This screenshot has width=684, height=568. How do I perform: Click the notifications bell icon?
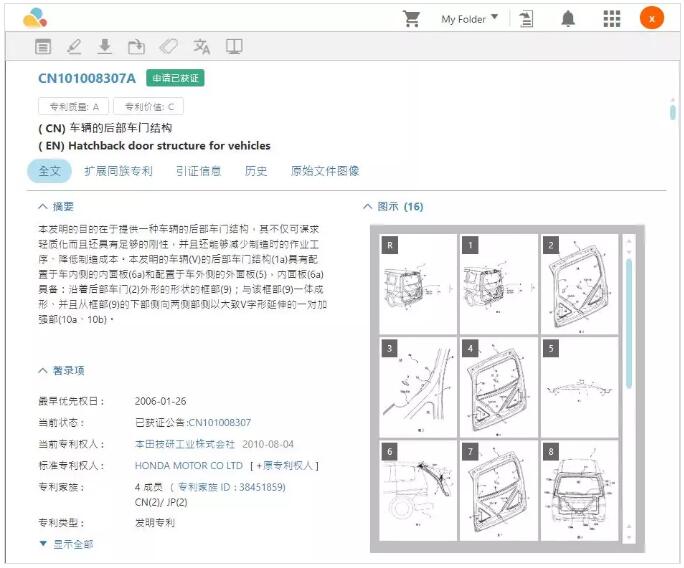[x=568, y=19]
